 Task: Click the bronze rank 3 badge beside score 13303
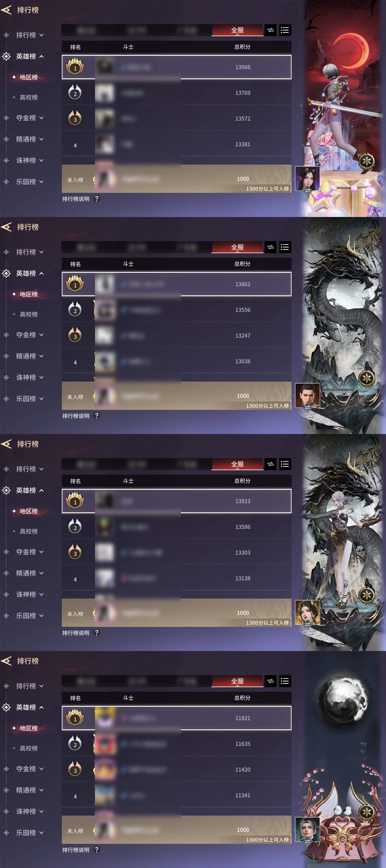coord(75,552)
